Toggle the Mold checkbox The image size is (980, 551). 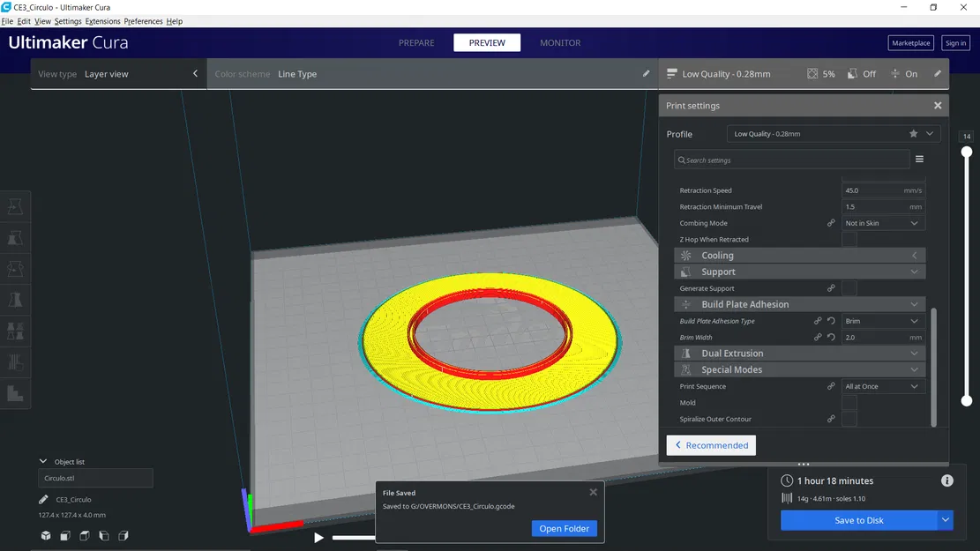coord(849,403)
